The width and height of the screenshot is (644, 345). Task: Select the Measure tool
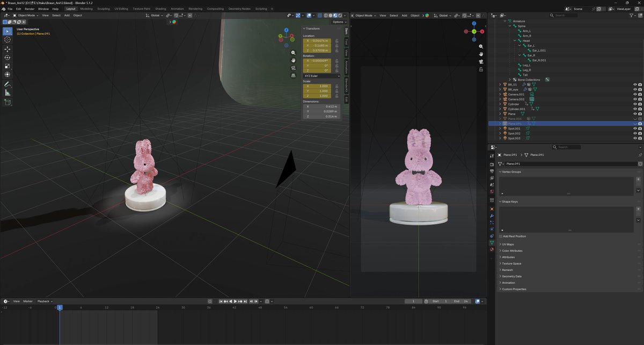pyautogui.click(x=8, y=93)
